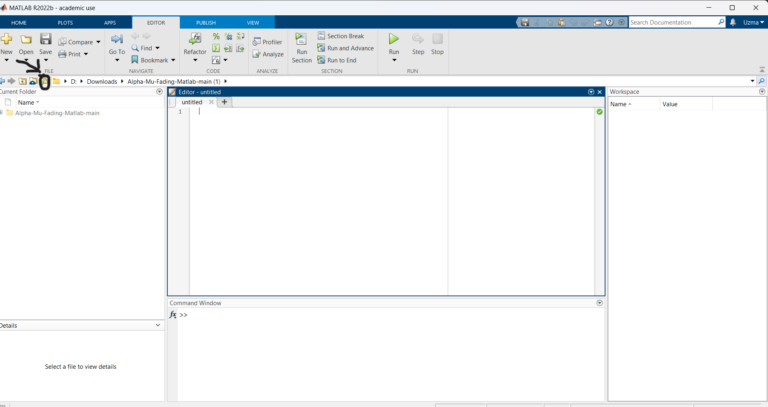Screen dimensions: 768x407
Task: Switch to the PLOTS tab
Action: coord(65,23)
